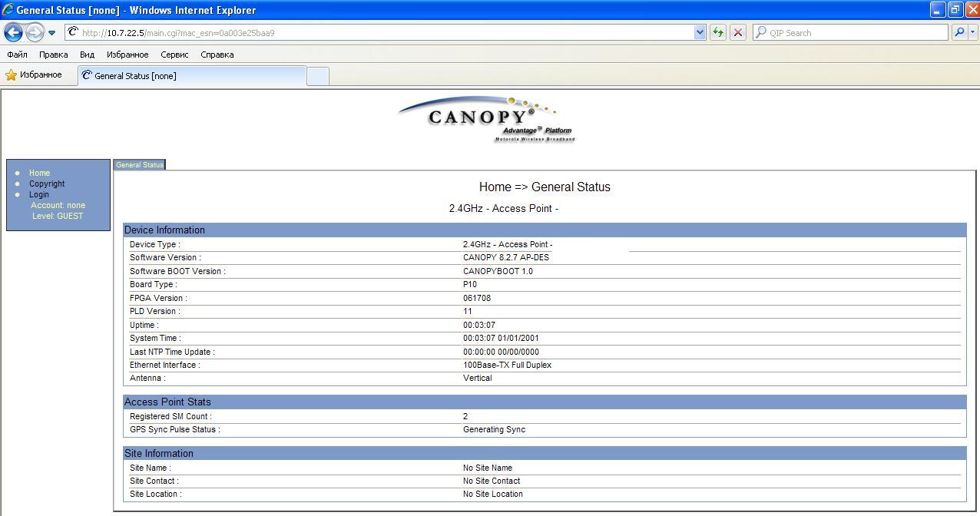Click the address bar URL field

click(x=379, y=32)
